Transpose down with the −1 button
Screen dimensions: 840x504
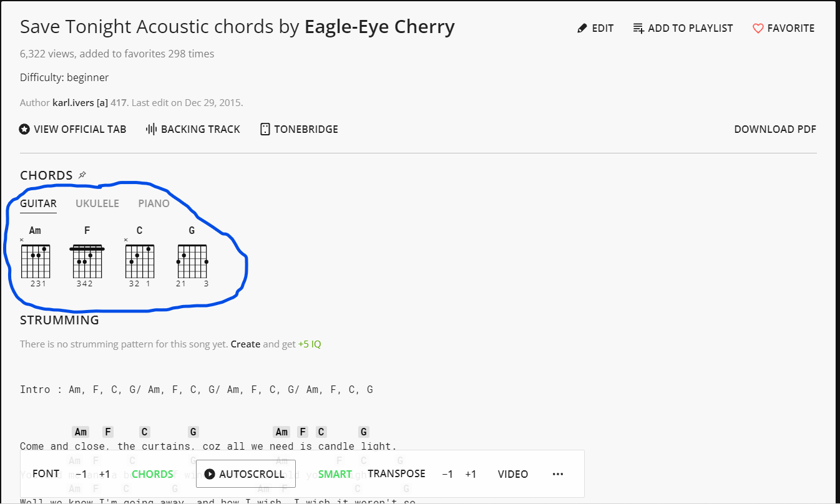[x=447, y=474]
